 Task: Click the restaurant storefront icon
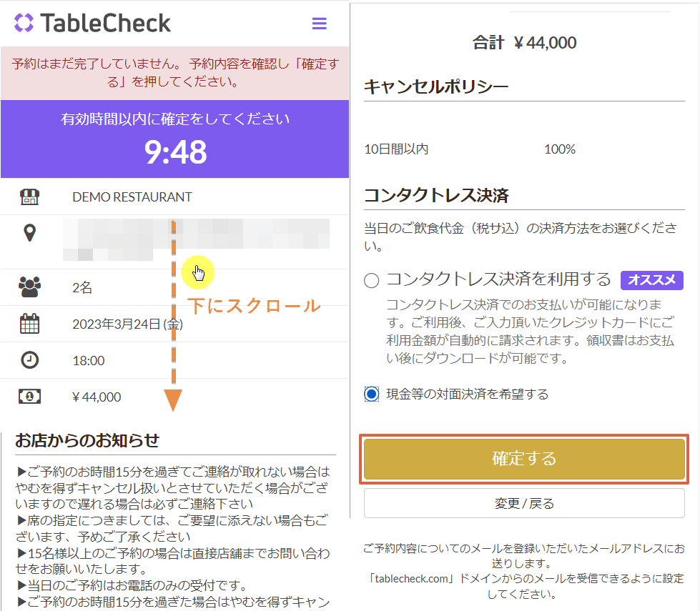point(29,197)
